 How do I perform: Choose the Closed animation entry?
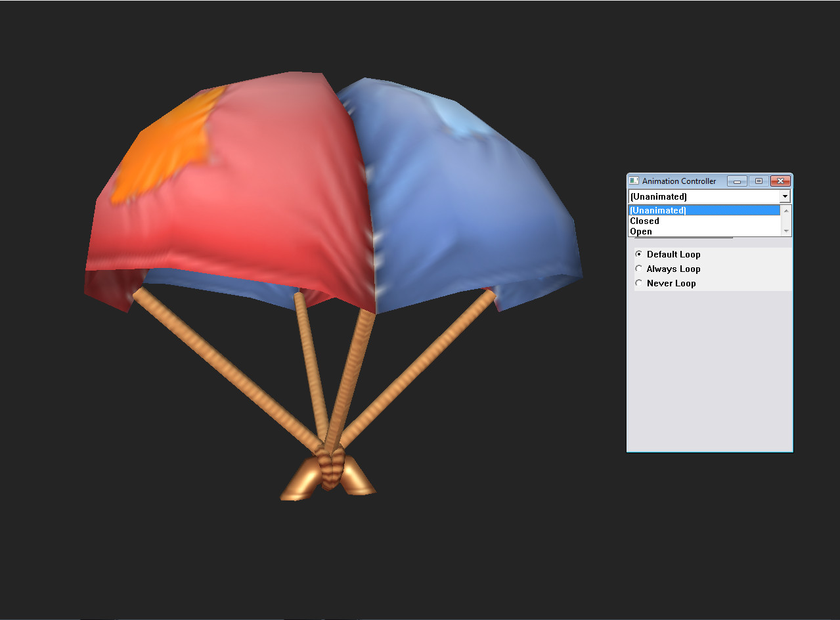(704, 221)
